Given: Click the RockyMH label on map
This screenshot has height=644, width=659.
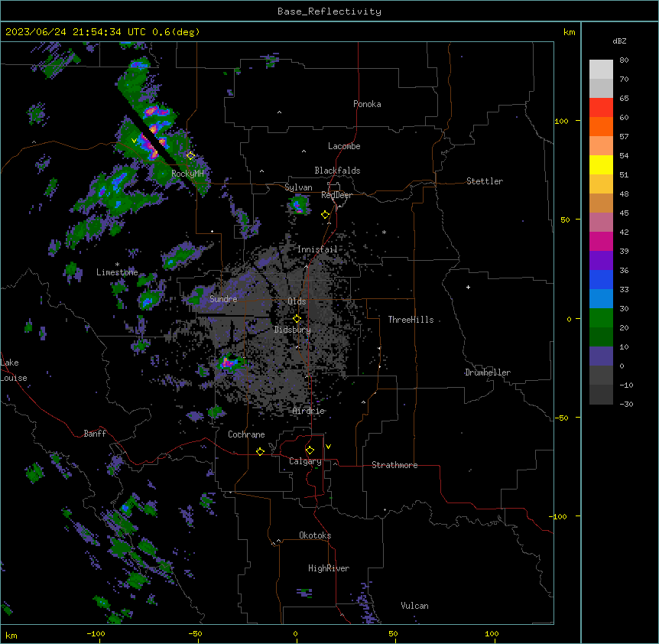Looking at the screenshot, I should [187, 174].
